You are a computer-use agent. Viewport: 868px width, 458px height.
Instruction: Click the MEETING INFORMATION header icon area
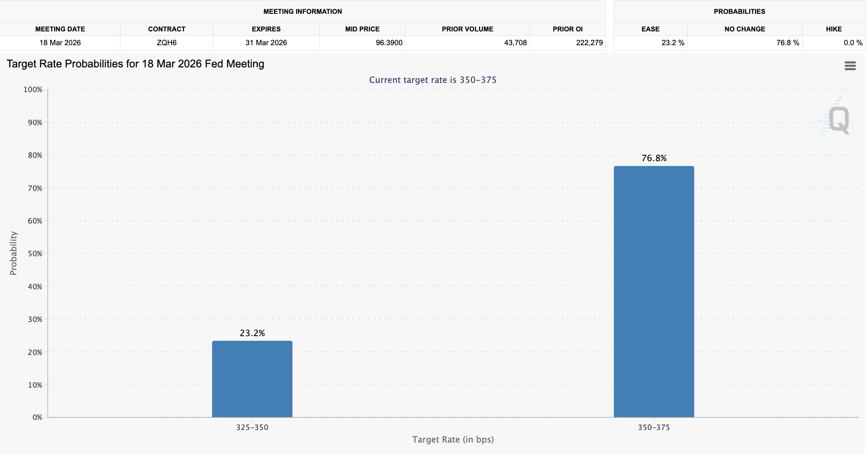[x=303, y=11]
